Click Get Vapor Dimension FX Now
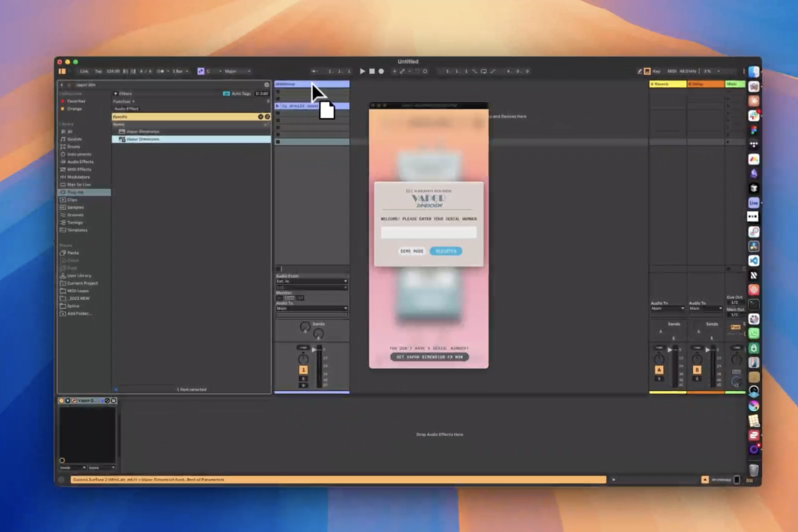The height and width of the screenshot is (532, 798). (x=429, y=357)
